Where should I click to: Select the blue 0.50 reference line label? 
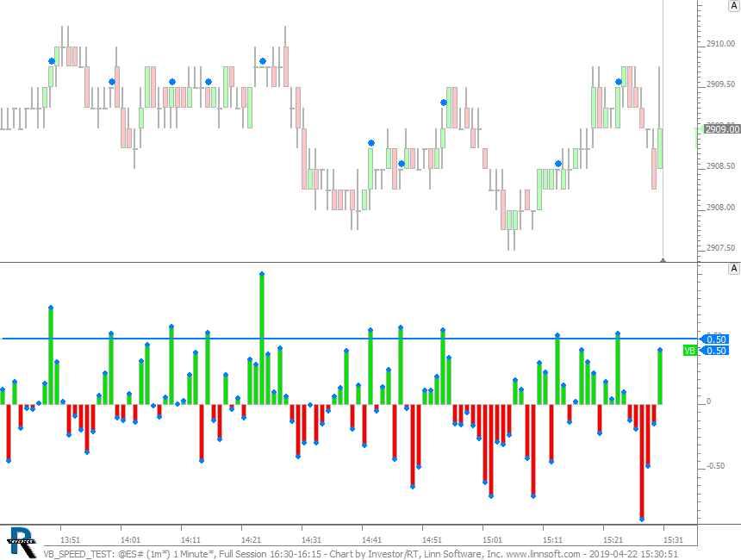tap(717, 339)
